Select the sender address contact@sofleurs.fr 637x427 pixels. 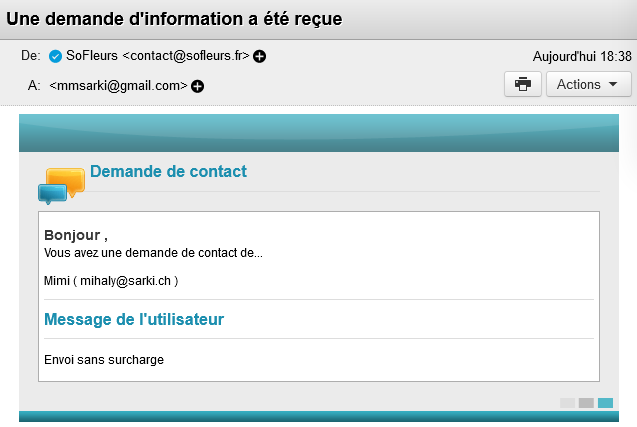coord(186,56)
